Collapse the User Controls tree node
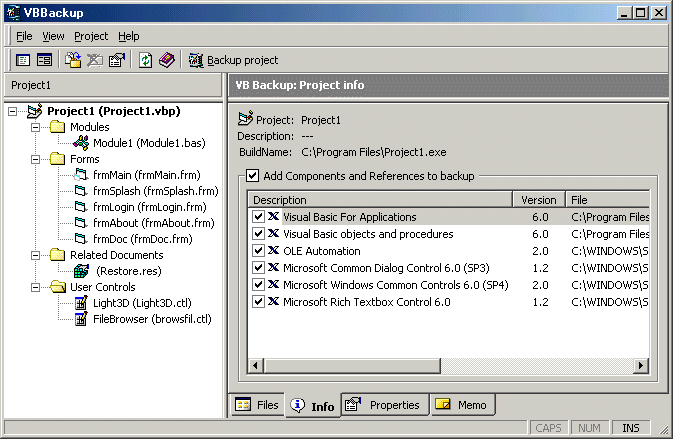This screenshot has width=673, height=439. (36, 288)
